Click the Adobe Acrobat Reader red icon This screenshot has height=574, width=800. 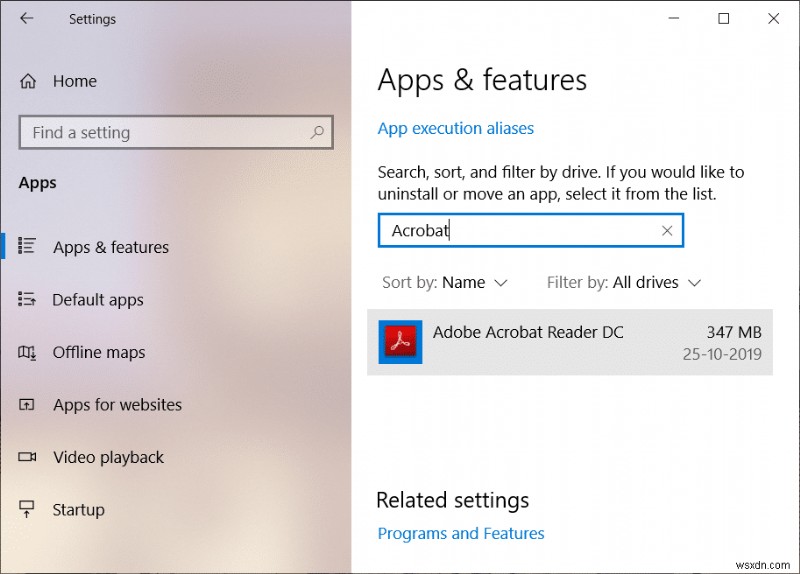click(401, 342)
